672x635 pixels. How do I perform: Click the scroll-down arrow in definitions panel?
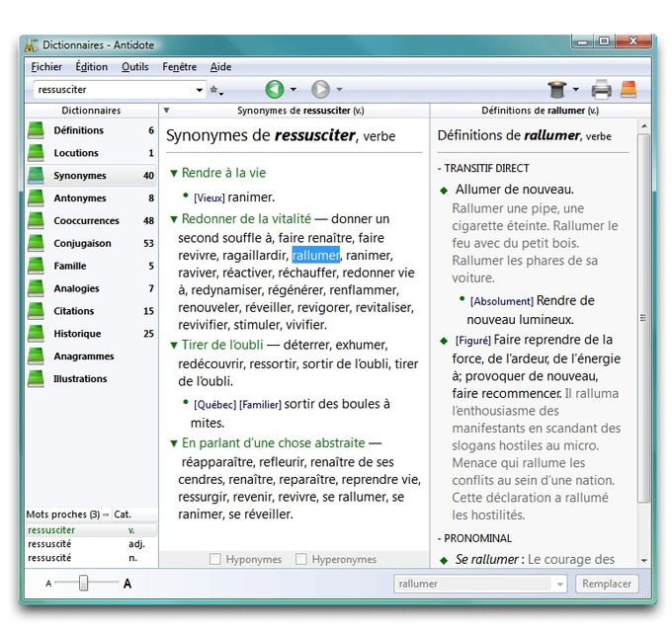coord(643,561)
